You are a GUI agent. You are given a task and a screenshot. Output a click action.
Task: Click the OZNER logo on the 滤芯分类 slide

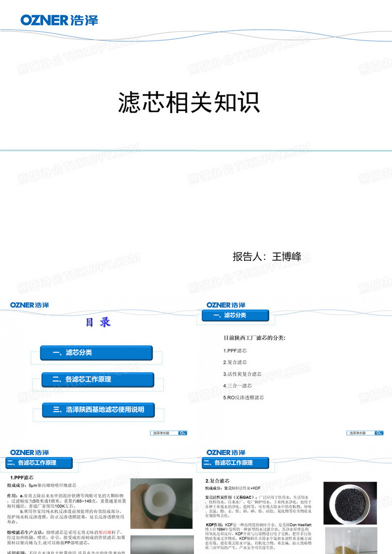[226, 305]
